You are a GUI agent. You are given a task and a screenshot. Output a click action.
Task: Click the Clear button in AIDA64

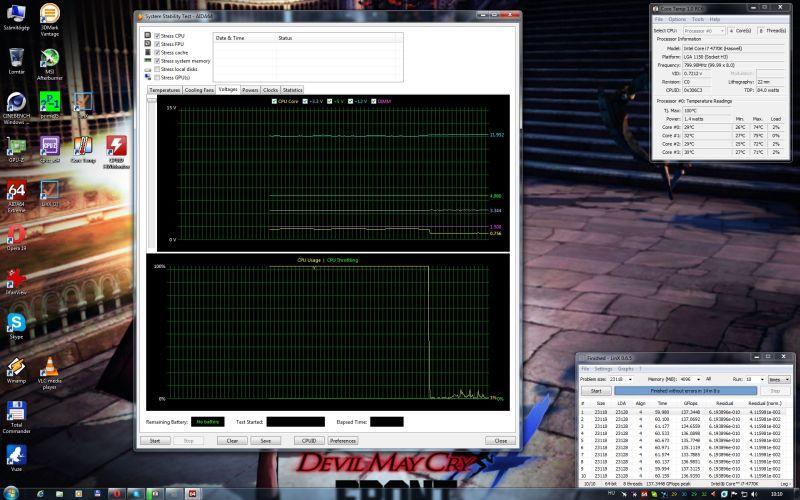232,441
